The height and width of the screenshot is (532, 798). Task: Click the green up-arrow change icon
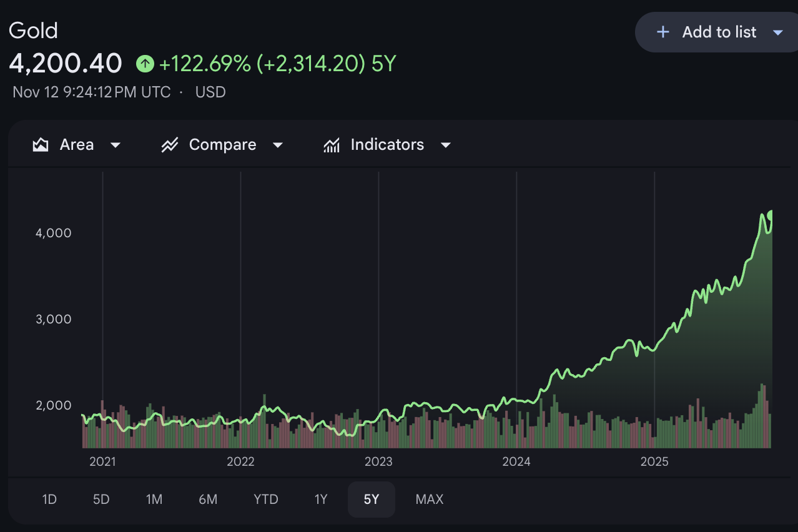[145, 63]
